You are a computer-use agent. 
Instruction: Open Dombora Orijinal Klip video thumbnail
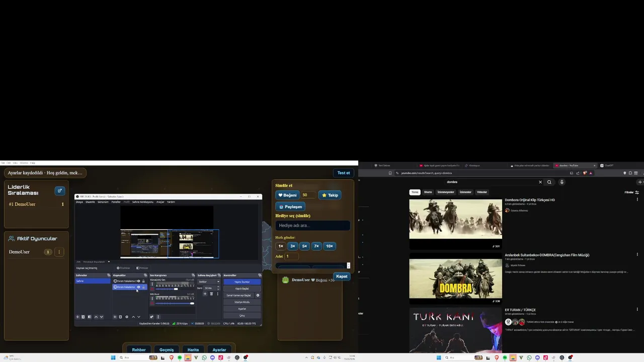[x=455, y=224]
